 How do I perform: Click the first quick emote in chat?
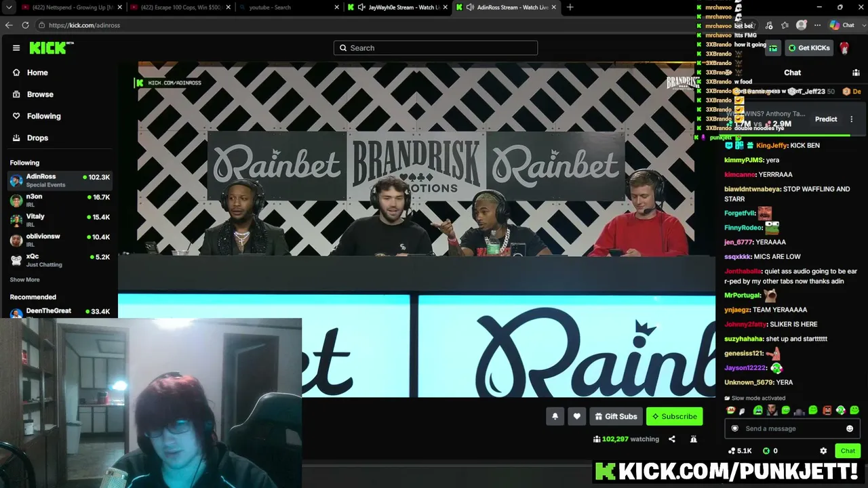point(730,410)
